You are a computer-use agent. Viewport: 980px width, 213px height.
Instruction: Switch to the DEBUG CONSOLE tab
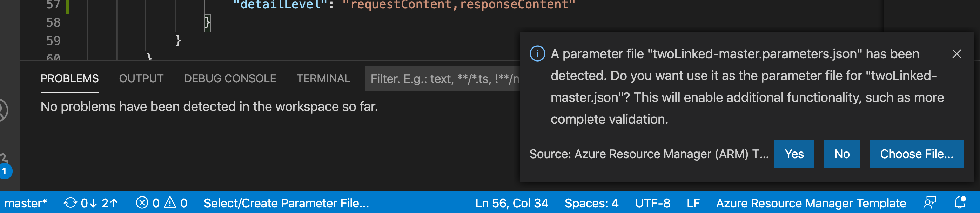pos(230,78)
